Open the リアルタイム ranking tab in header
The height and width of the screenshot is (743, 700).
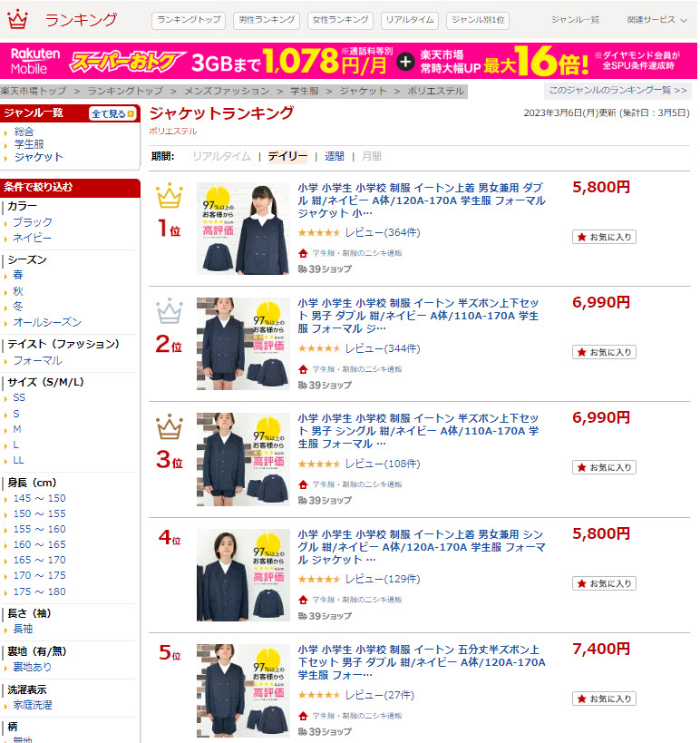[x=410, y=20]
